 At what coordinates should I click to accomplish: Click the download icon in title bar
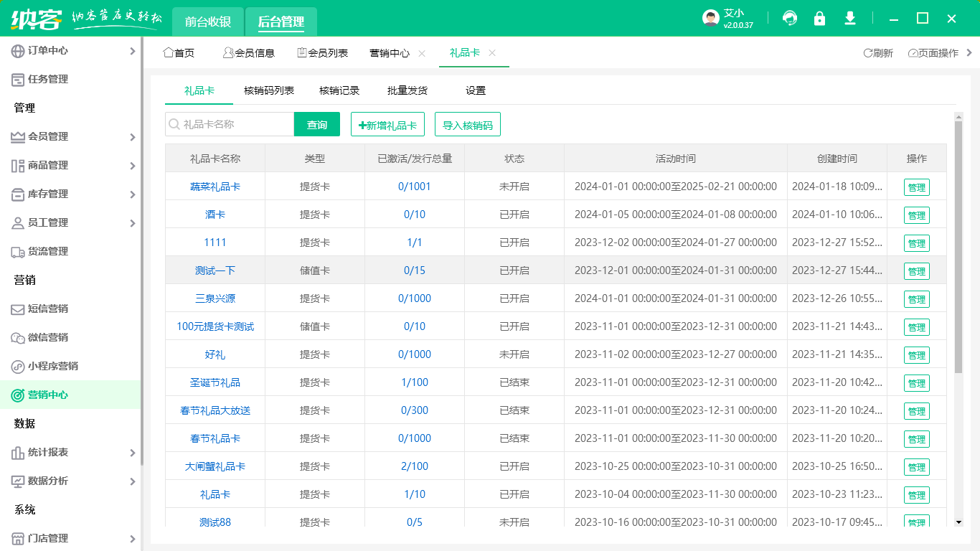coord(850,19)
